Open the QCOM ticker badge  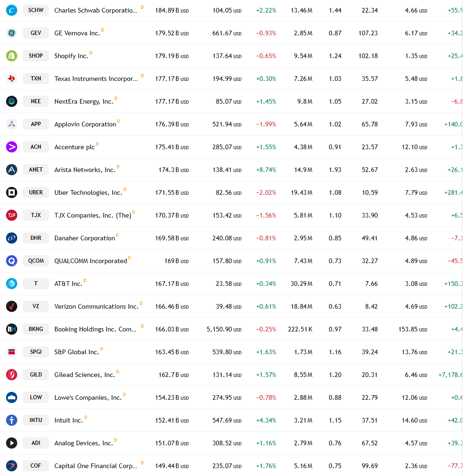pyautogui.click(x=36, y=261)
